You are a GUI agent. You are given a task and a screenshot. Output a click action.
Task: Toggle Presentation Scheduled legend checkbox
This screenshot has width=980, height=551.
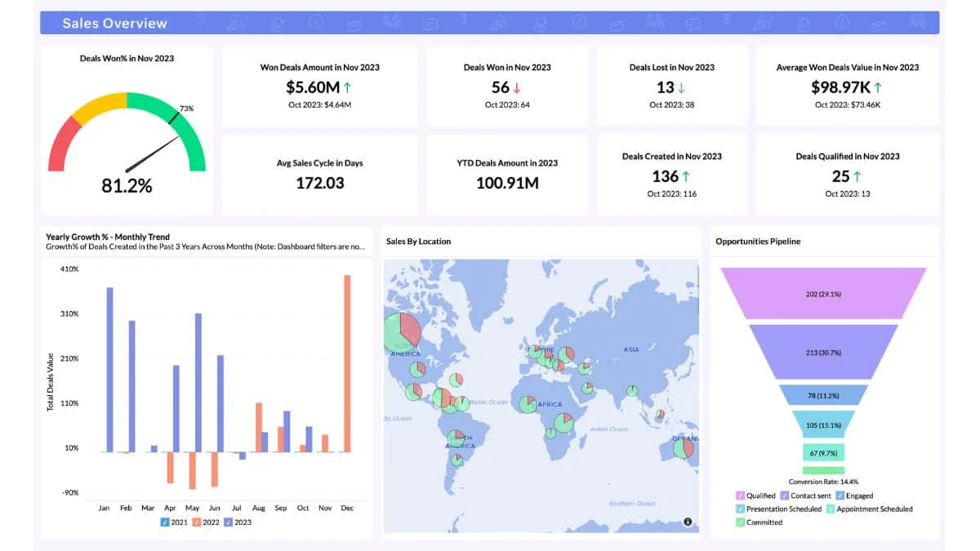pos(740,509)
